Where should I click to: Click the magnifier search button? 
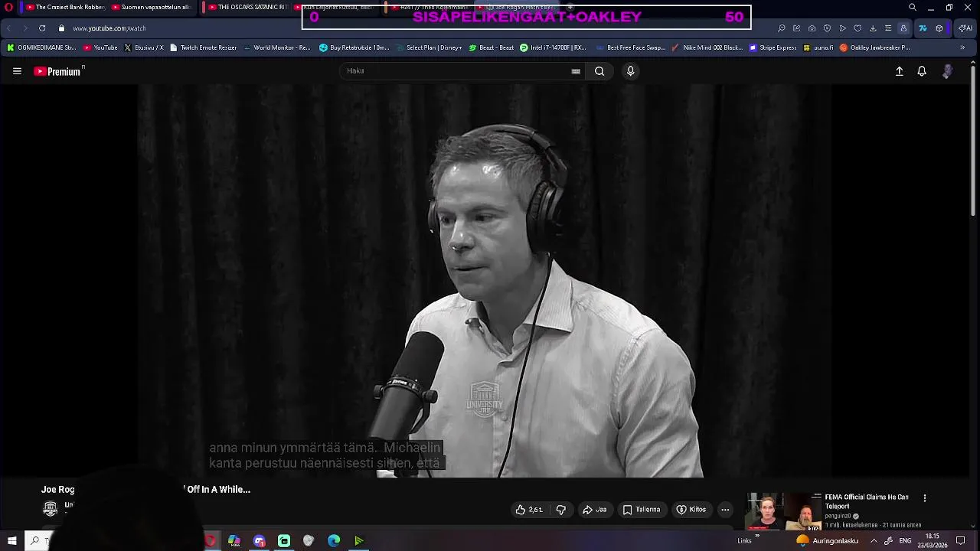pos(599,71)
